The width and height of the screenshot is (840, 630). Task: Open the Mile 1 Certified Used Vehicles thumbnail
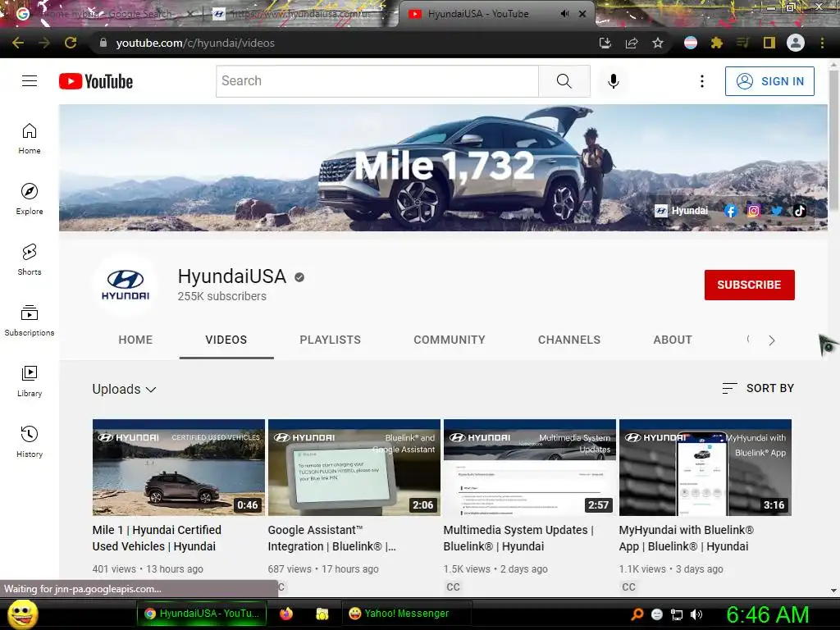point(178,467)
